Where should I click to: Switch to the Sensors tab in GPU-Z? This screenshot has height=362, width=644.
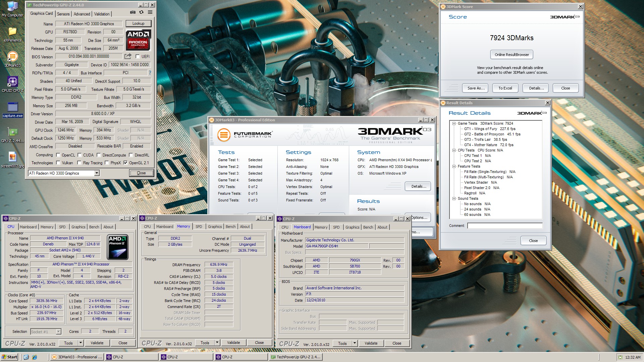(63, 14)
